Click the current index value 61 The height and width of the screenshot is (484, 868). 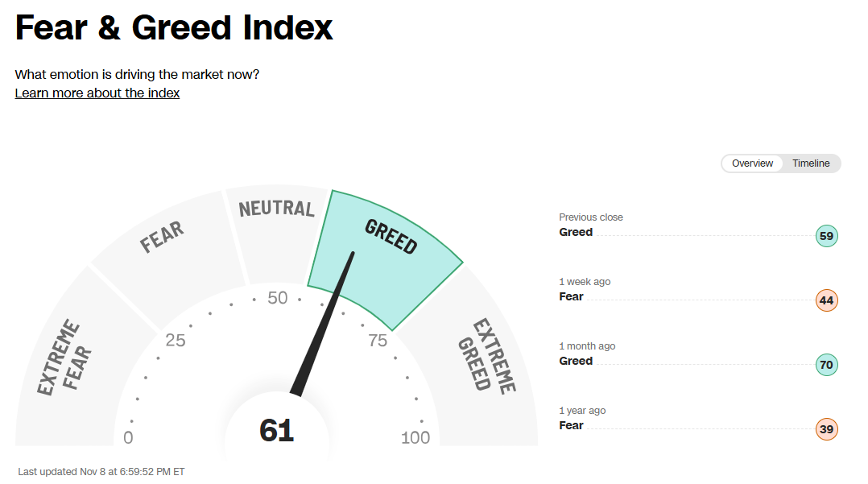click(x=277, y=430)
